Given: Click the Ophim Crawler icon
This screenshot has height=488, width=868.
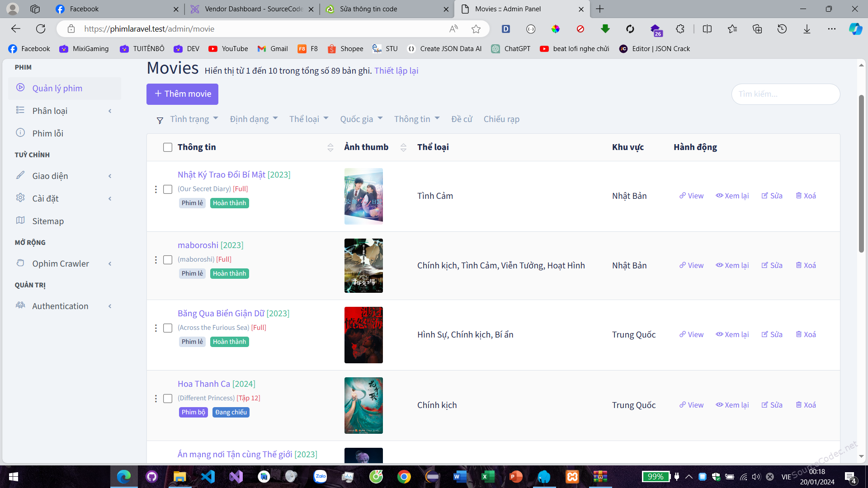Looking at the screenshot, I should [x=20, y=263].
